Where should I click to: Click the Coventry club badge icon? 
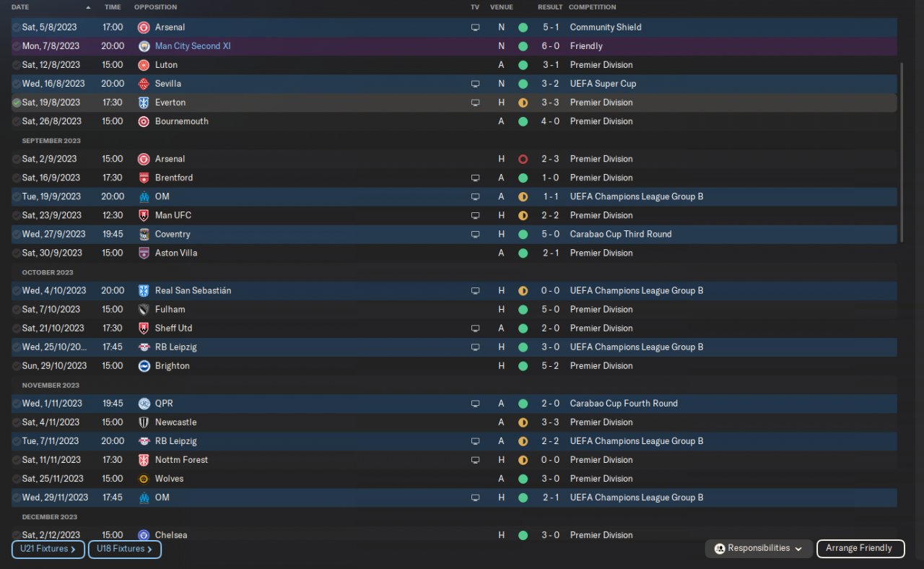144,234
